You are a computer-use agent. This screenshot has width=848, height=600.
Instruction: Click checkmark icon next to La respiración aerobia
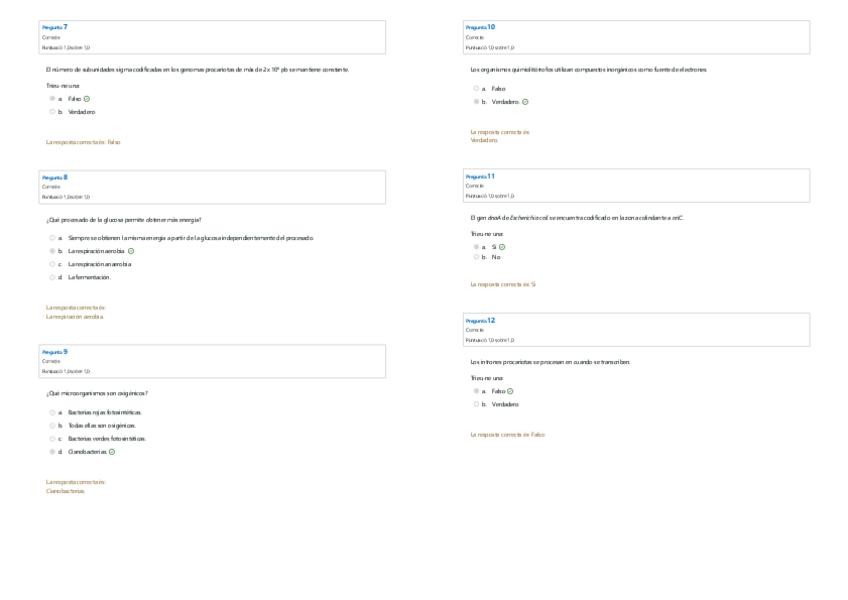pyautogui.click(x=131, y=251)
